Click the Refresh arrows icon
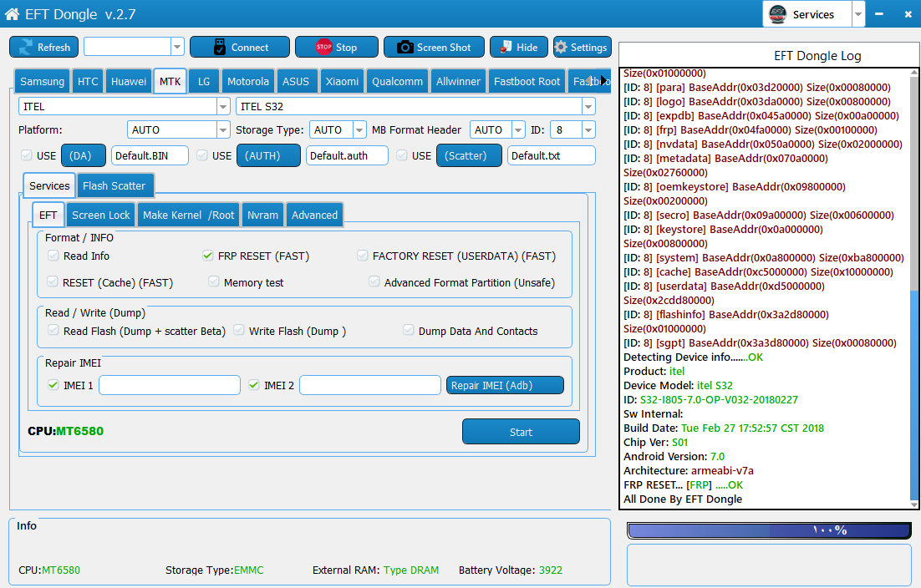Screen dimensions: 921x588 pyautogui.click(x=26, y=47)
